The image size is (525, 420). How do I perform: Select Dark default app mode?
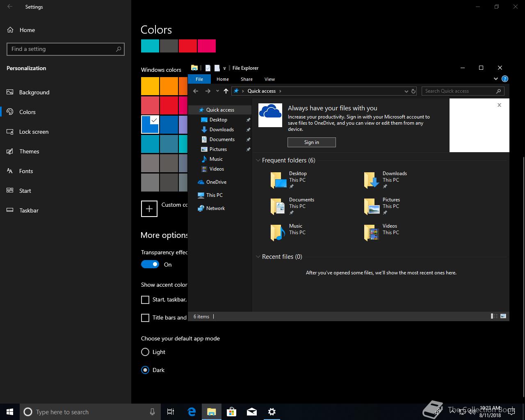click(145, 370)
